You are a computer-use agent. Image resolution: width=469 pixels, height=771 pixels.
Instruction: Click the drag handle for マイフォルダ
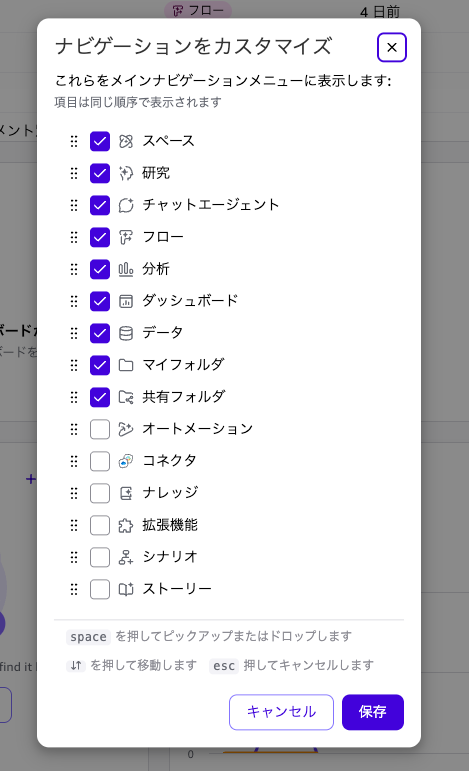point(74,365)
